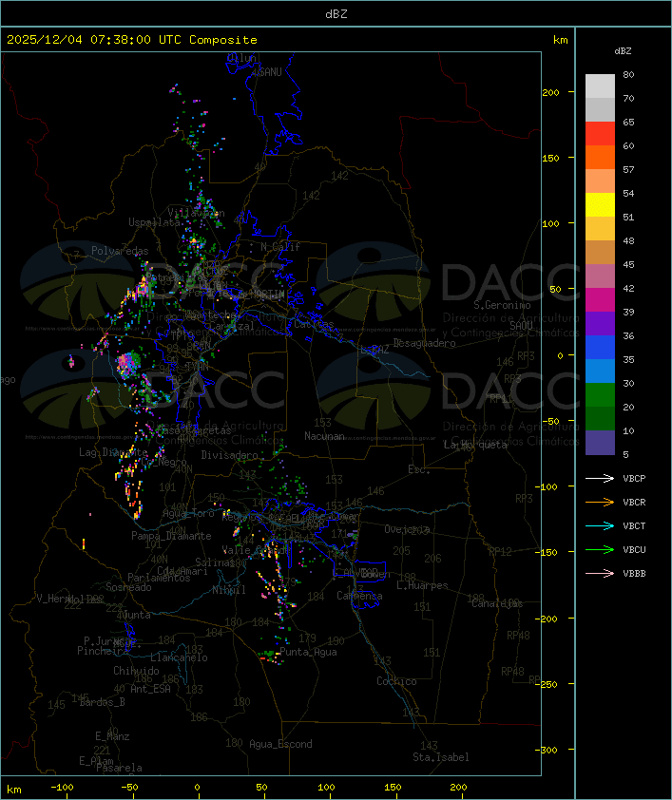Click the 'Punta_Agua' map label
Image resolution: width=672 pixels, height=800 pixels.
pyautogui.click(x=308, y=652)
